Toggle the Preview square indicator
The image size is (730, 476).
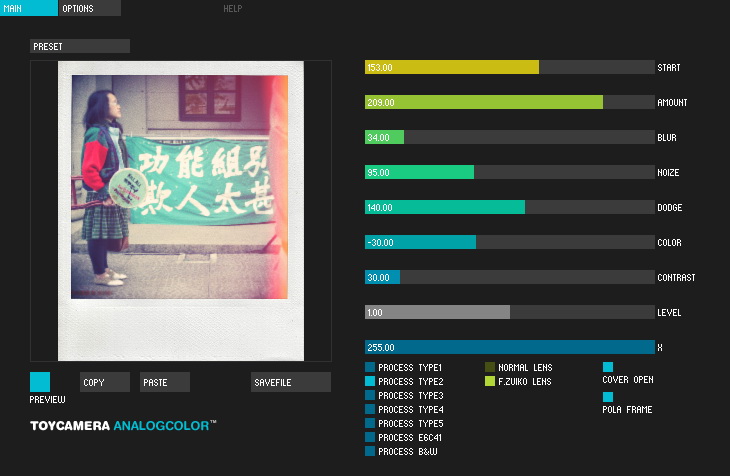40,382
